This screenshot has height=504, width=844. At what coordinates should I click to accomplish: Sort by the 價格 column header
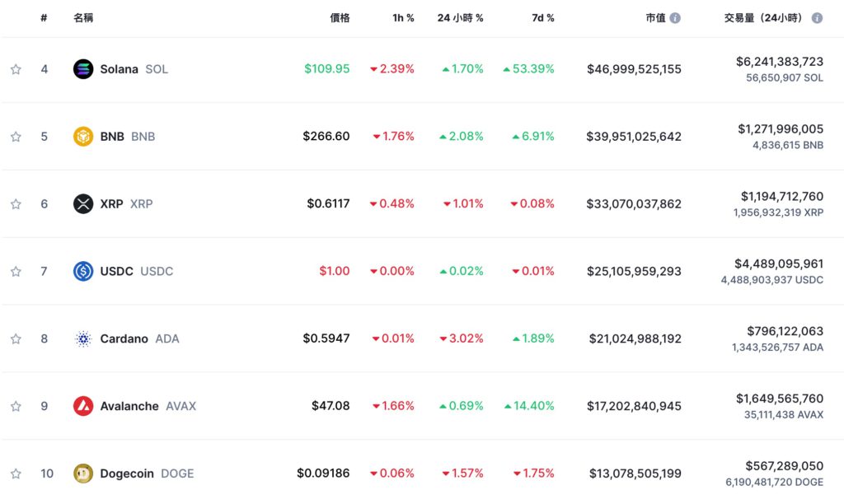tap(340, 18)
